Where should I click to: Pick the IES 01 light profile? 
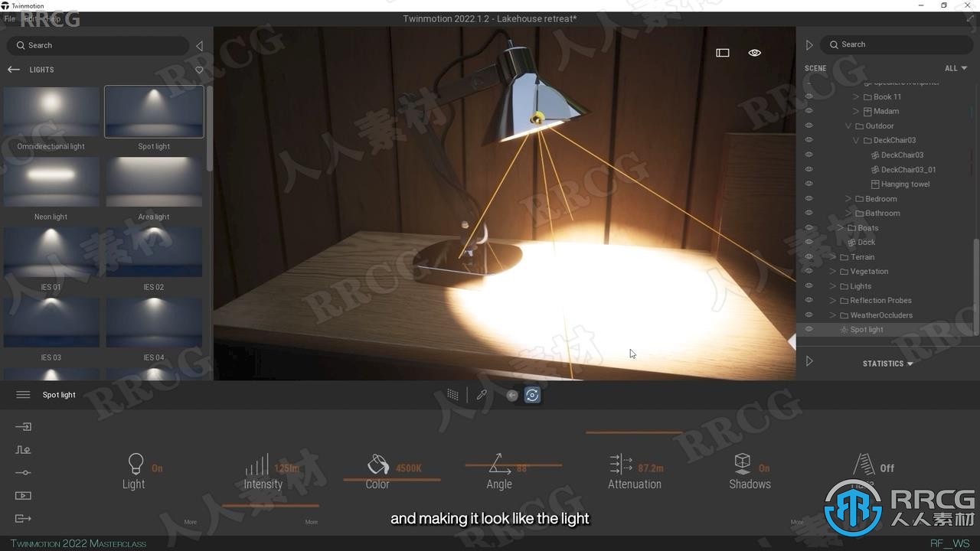51,253
